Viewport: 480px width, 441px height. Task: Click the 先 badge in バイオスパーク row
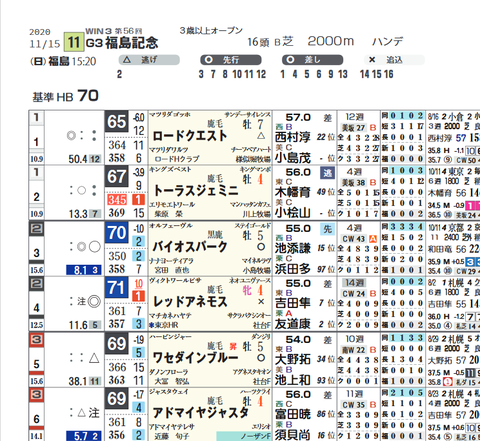327,229
